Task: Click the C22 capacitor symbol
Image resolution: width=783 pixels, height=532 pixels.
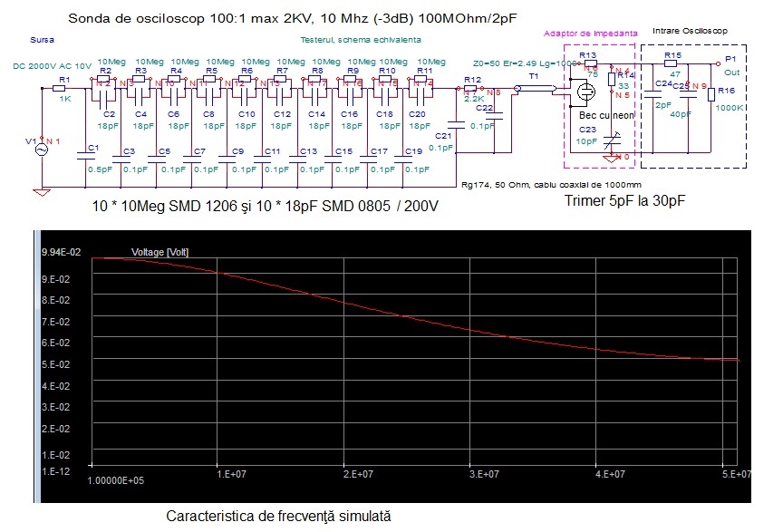Action: [x=495, y=116]
